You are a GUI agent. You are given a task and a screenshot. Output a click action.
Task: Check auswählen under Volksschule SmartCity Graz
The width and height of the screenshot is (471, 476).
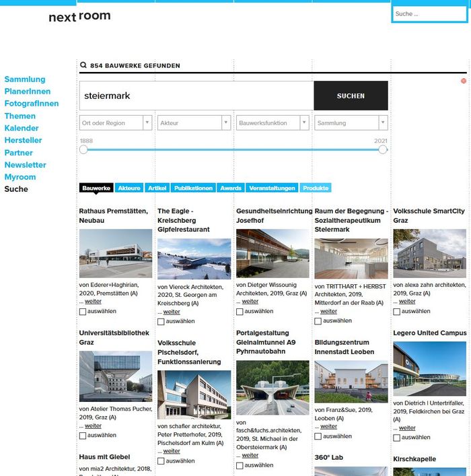397,312
